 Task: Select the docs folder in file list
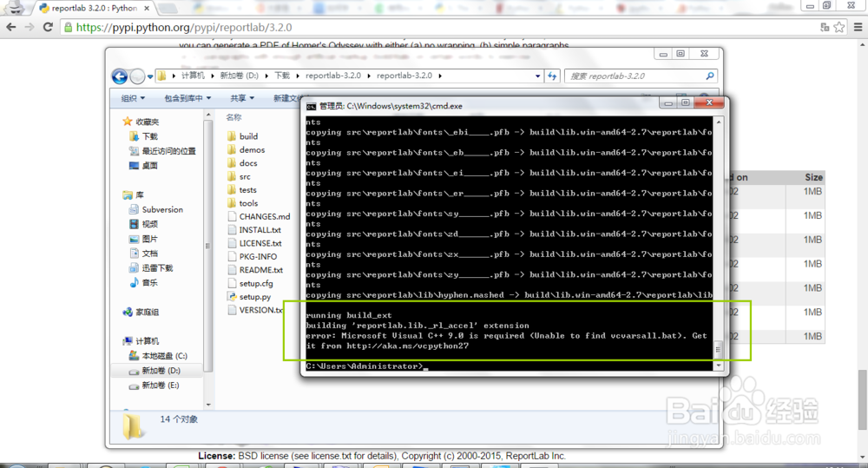[x=248, y=163]
